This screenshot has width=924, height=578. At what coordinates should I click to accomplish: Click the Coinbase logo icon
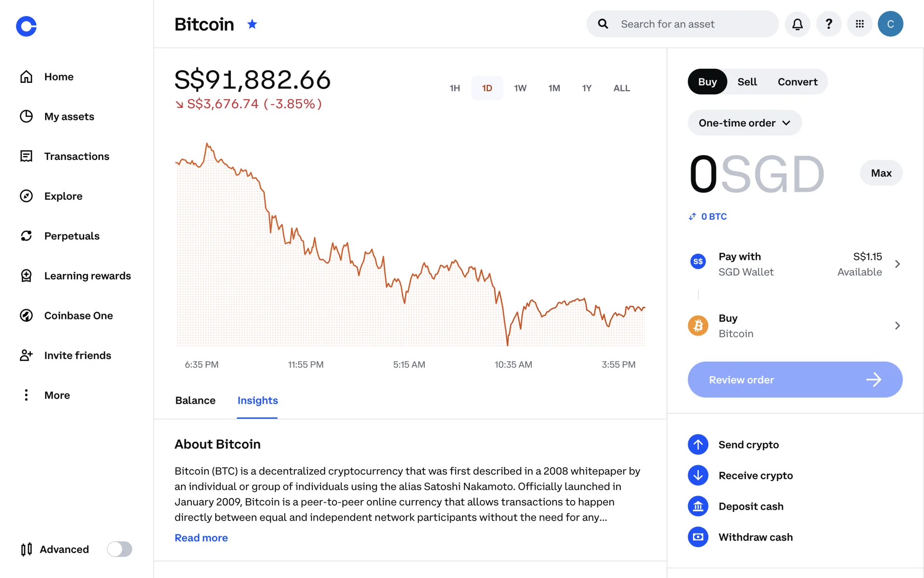pyautogui.click(x=26, y=26)
